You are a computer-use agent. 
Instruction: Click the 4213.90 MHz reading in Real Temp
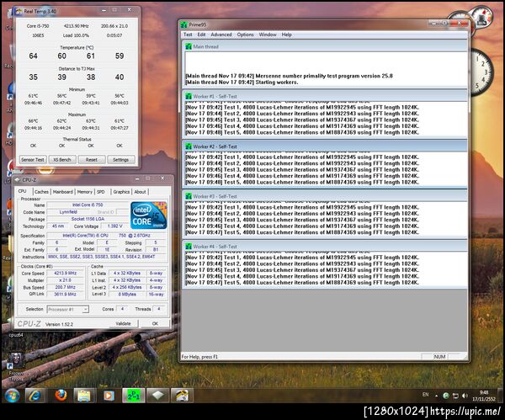click(x=76, y=26)
